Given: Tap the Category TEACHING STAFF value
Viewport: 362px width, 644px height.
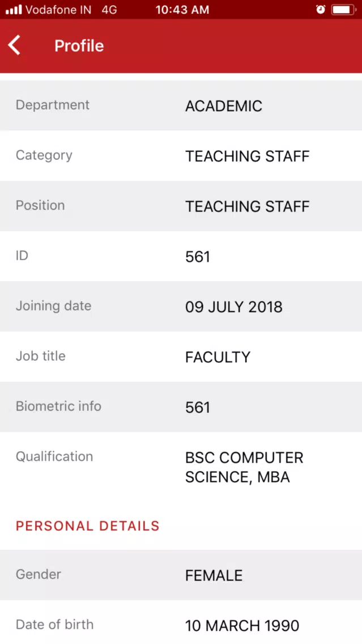Looking at the screenshot, I should point(247,156).
